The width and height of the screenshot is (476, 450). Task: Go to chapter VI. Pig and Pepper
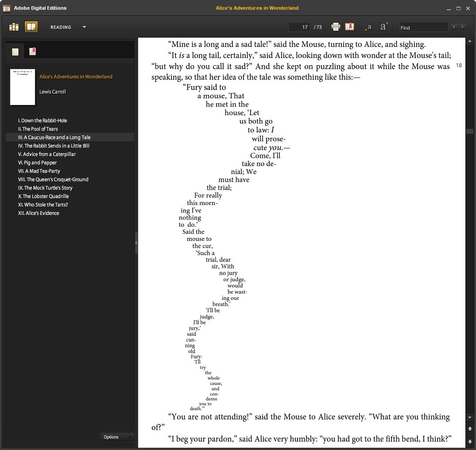pyautogui.click(x=37, y=163)
